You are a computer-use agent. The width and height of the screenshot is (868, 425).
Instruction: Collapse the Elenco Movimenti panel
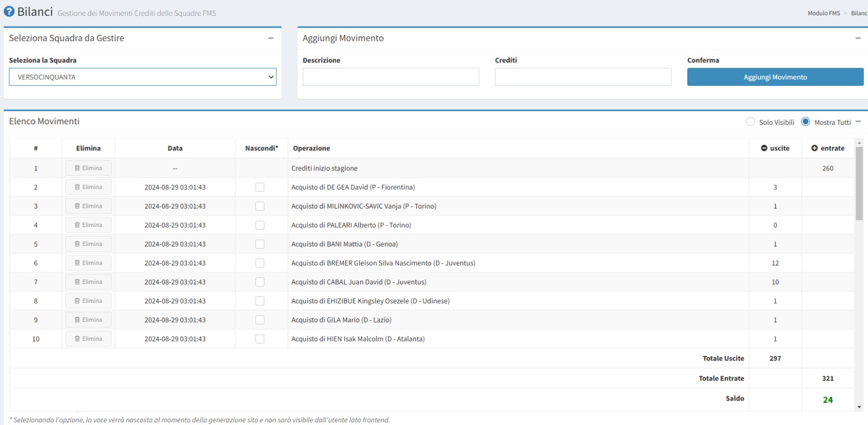[858, 122]
